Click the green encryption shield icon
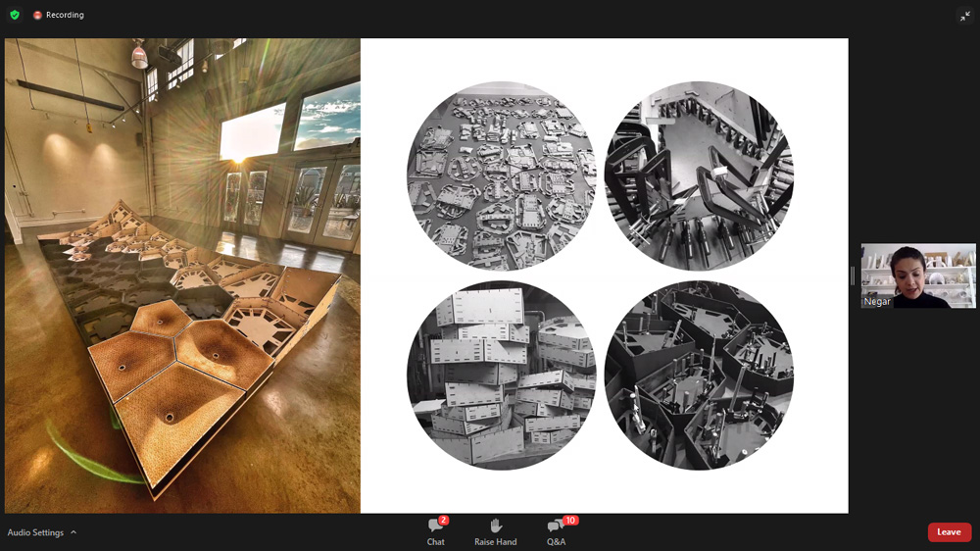Viewport: 980px width, 551px height. pyautogui.click(x=15, y=15)
